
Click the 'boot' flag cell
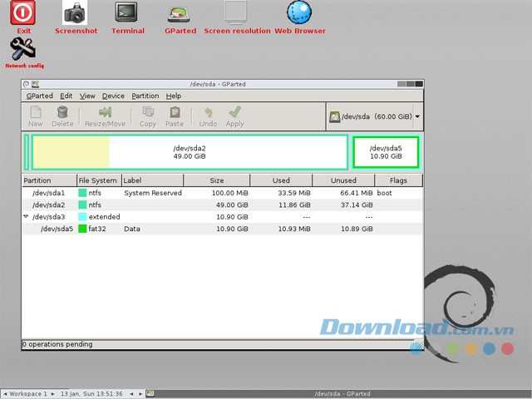384,193
